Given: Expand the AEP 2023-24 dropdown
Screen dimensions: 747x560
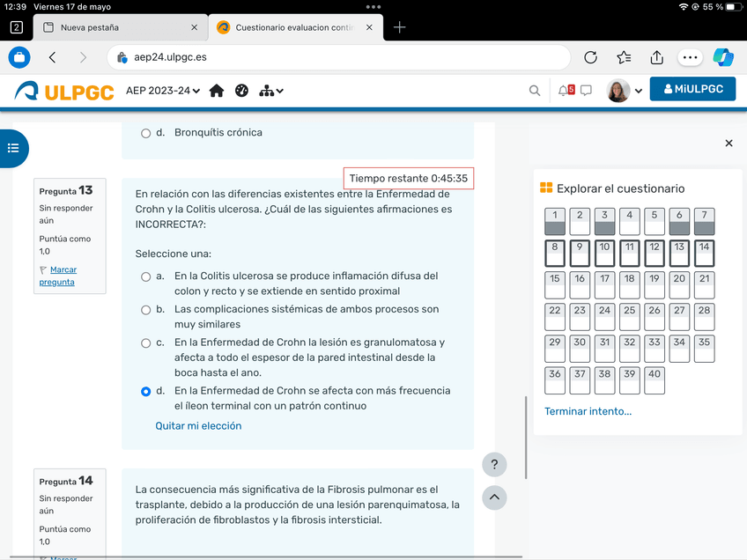Looking at the screenshot, I should coord(163,91).
